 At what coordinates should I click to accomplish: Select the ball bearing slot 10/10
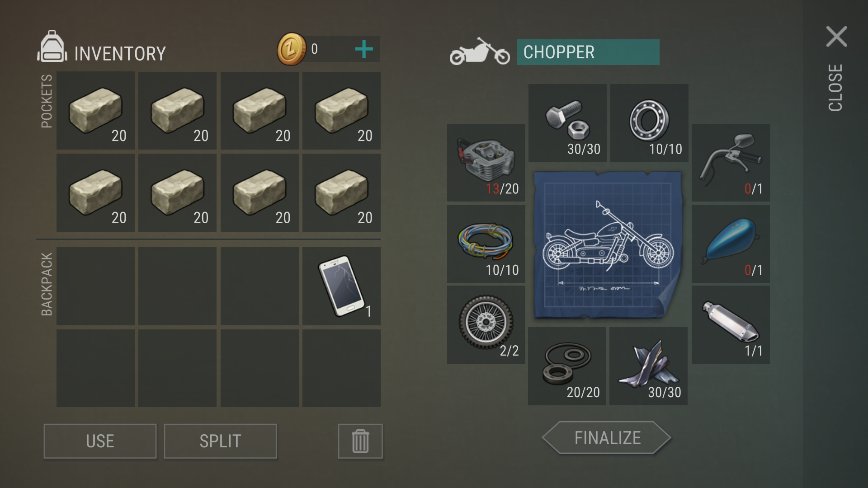pyautogui.click(x=649, y=123)
